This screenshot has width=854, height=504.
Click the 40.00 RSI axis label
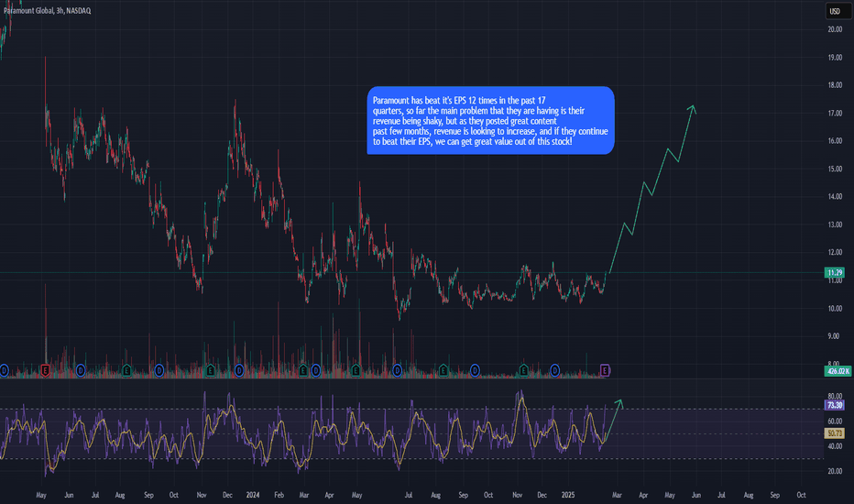(x=835, y=446)
